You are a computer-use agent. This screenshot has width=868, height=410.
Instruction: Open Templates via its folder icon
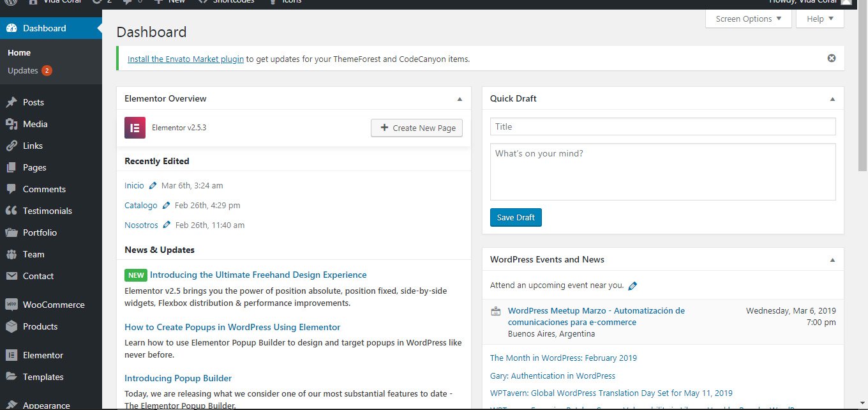(11, 377)
